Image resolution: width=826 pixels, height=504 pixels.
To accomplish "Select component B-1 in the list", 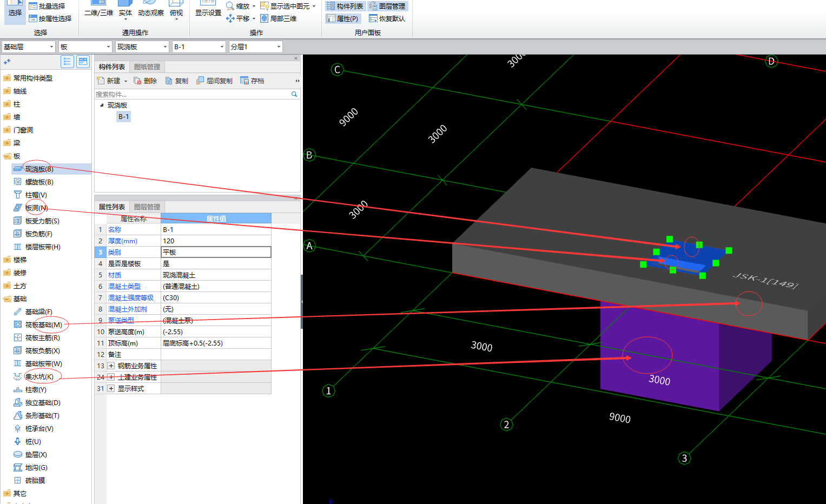I will coord(124,117).
